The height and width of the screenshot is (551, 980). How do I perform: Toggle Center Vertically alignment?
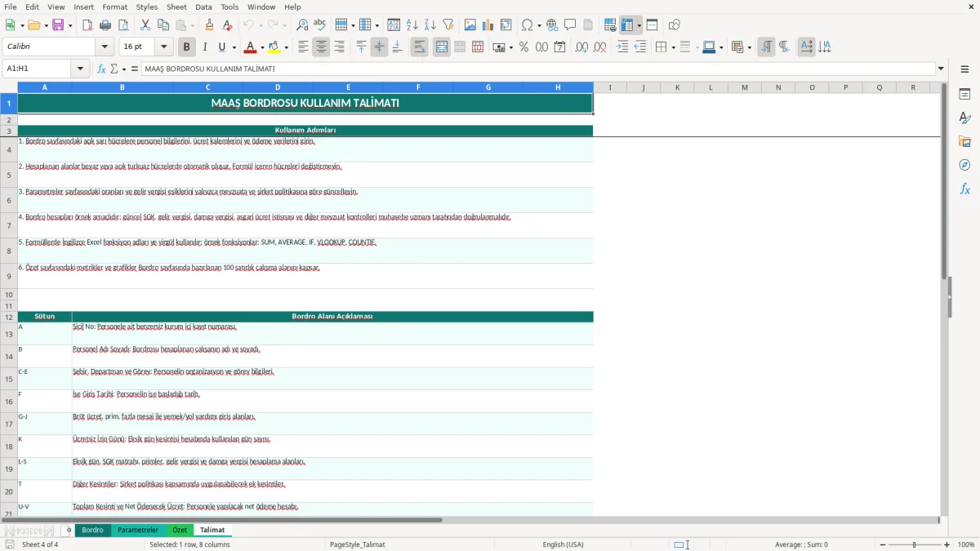pyautogui.click(x=379, y=47)
